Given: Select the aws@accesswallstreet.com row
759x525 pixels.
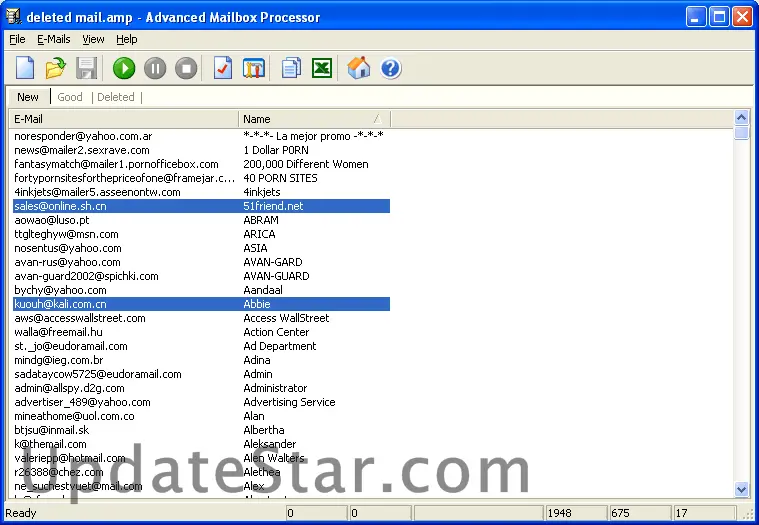Looking at the screenshot, I should 201,318.
